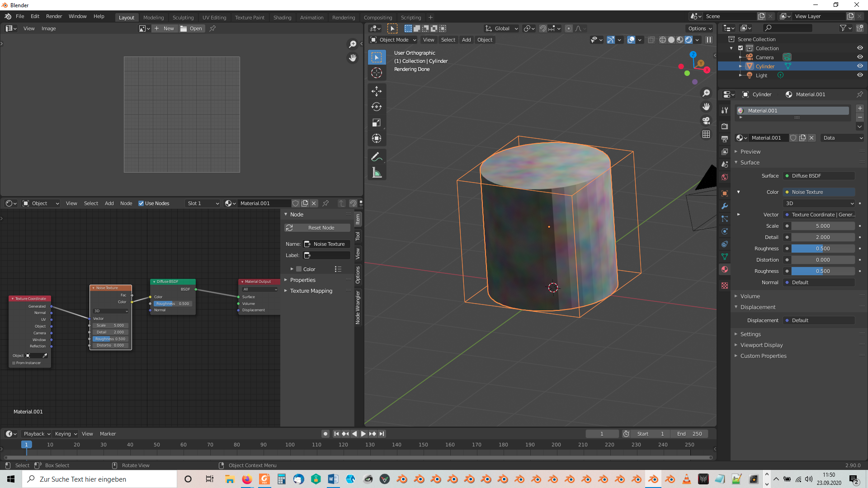
Task: Activate the Annotate pencil tool
Action: pyautogui.click(x=376, y=157)
